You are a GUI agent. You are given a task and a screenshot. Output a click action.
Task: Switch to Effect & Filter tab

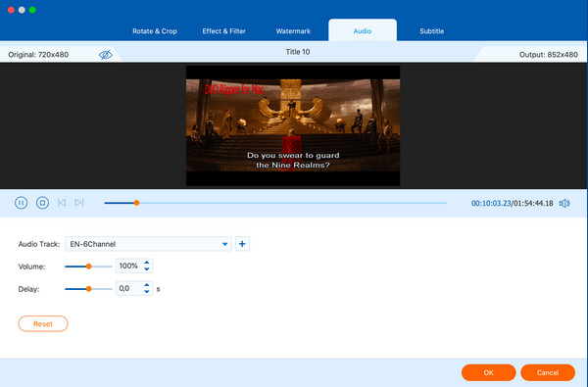click(x=223, y=31)
